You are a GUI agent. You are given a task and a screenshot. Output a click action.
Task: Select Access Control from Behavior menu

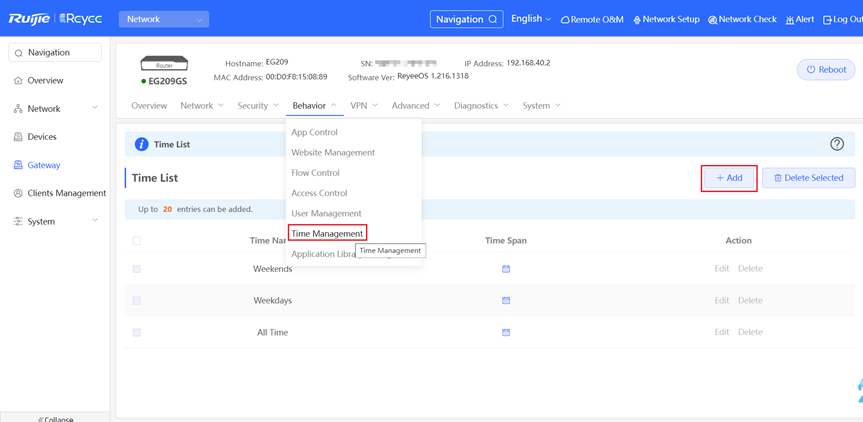[x=319, y=193]
